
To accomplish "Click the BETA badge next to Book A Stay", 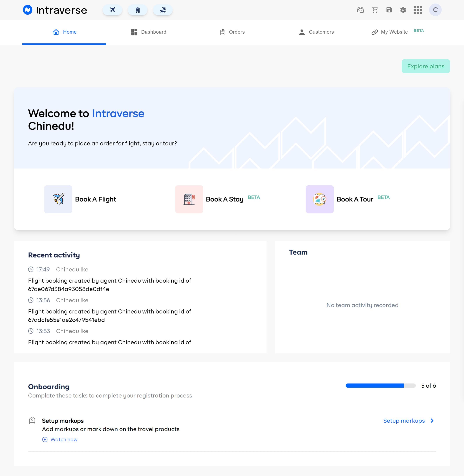I will coord(254,197).
